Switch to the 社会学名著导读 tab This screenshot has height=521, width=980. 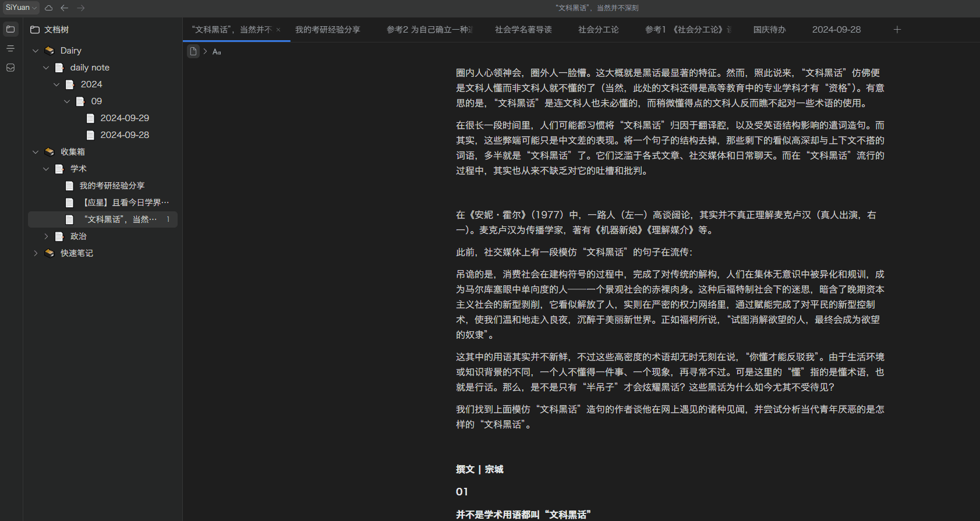coord(523,30)
